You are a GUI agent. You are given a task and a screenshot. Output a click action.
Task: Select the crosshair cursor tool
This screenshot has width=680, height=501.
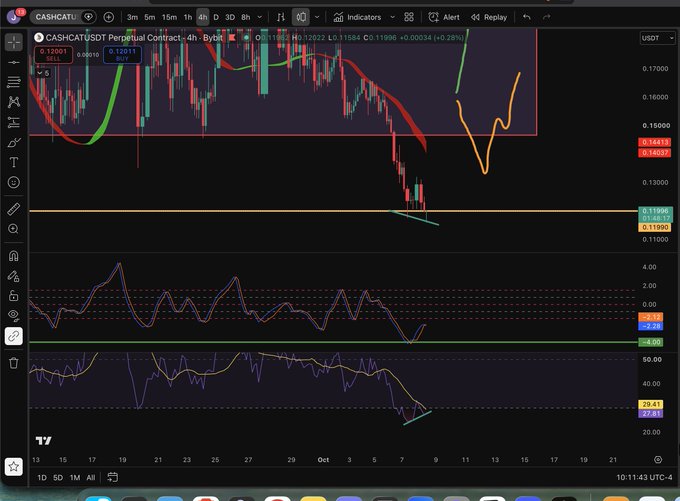point(13,43)
